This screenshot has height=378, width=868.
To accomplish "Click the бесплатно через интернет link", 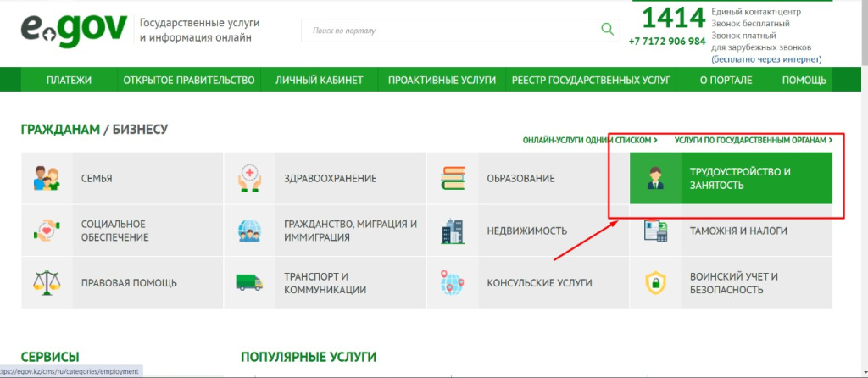I will coord(766,60).
